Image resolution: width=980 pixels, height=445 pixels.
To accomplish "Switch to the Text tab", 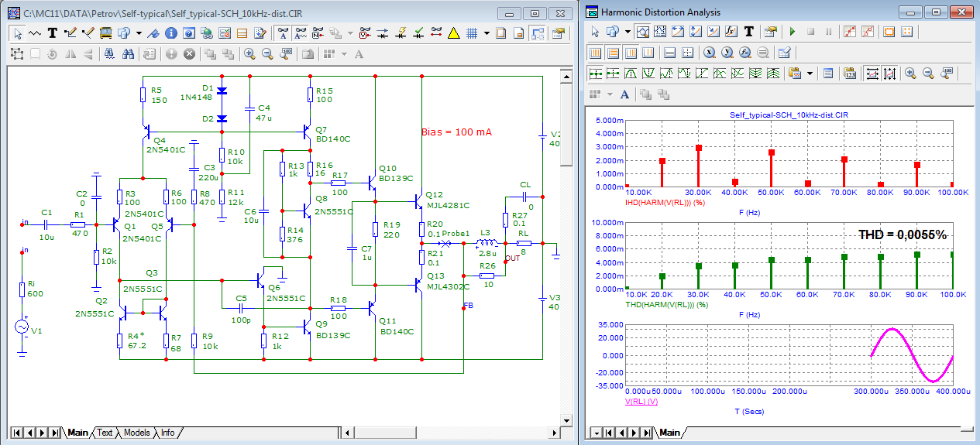I will pyautogui.click(x=105, y=433).
